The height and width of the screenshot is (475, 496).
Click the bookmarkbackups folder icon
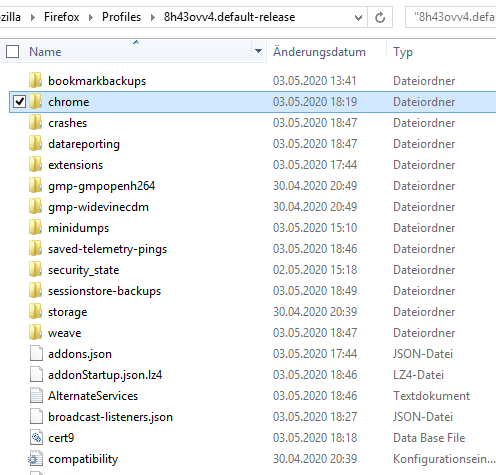(x=35, y=80)
